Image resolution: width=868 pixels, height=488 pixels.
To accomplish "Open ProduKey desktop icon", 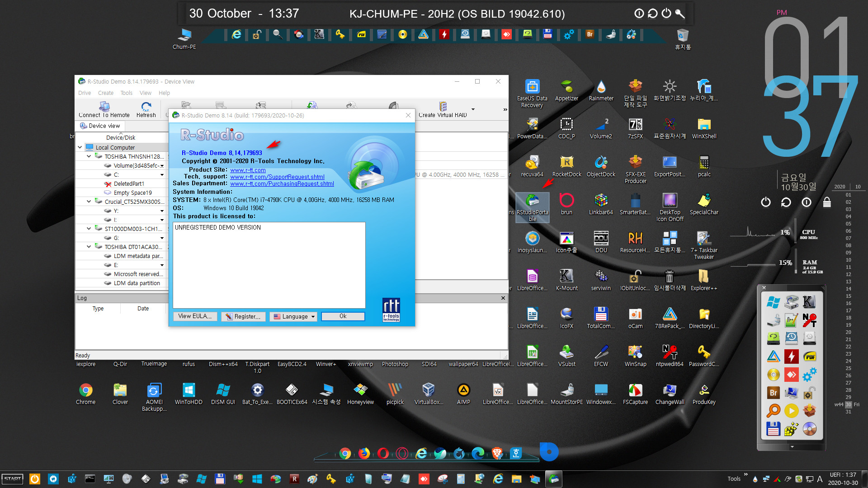I will click(x=704, y=394).
